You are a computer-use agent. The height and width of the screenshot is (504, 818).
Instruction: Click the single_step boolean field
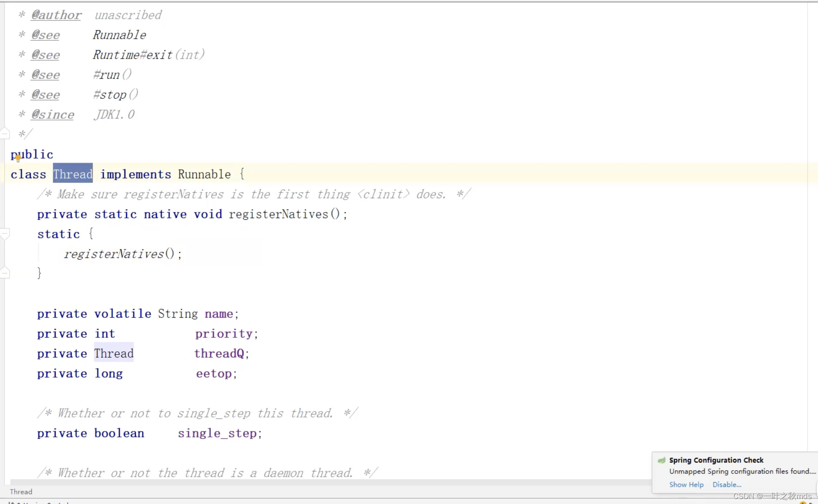tap(217, 433)
